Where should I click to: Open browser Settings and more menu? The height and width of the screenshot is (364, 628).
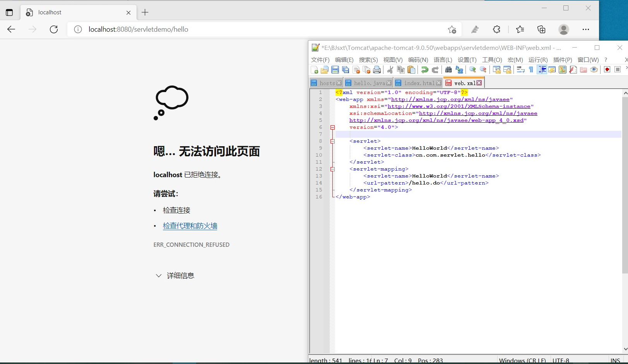tap(586, 29)
